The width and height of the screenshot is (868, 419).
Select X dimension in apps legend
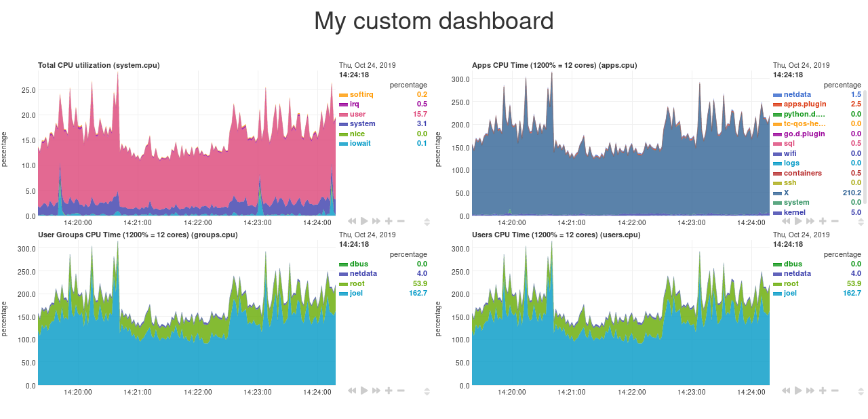[x=786, y=193]
